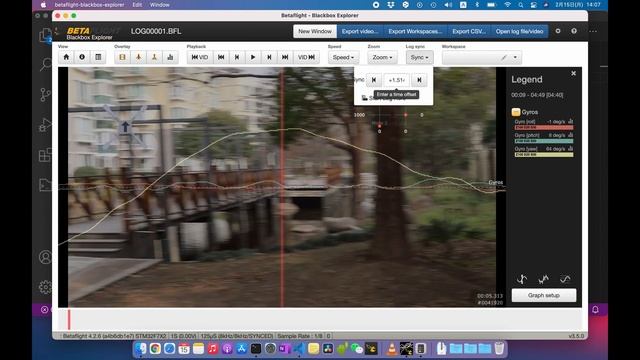Skip to the log start
Screen dimensions: 640x360
tap(221, 57)
